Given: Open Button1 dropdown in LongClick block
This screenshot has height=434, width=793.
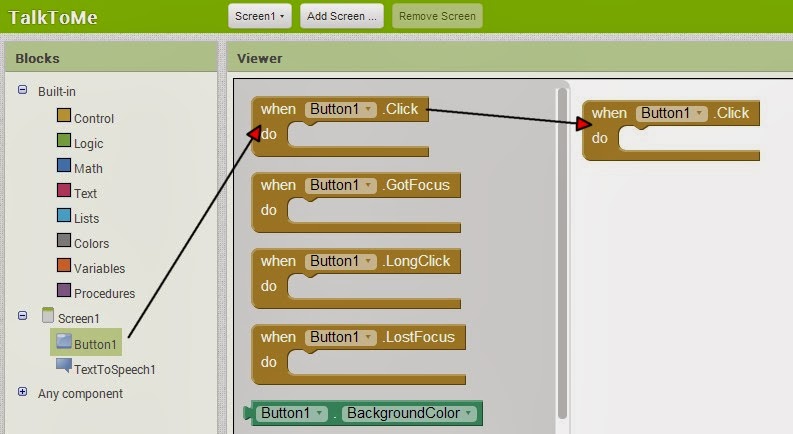Looking at the screenshot, I should 340,261.
